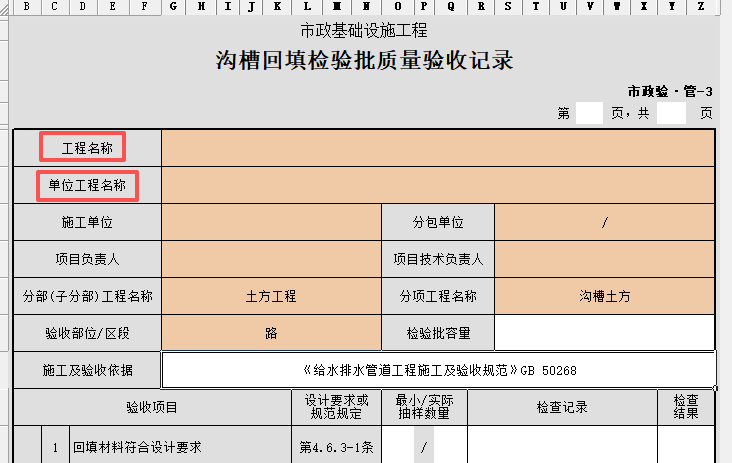This screenshot has height=463, width=732.
Task: Select the 单位工程名称 input cell
Action: (438, 185)
